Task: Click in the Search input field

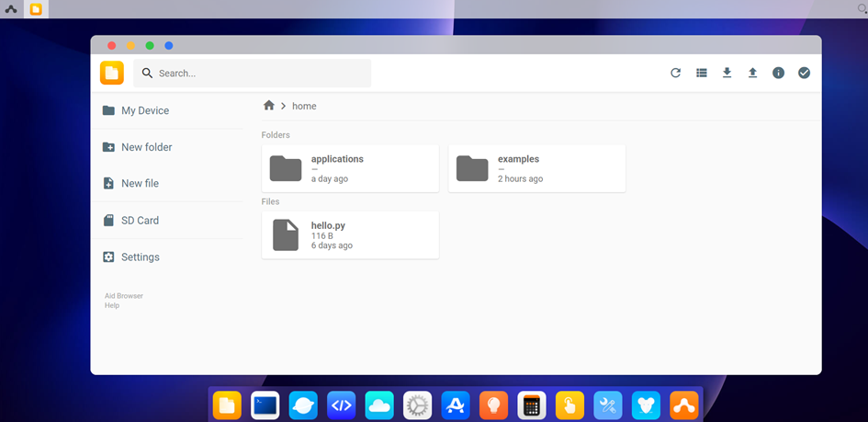Action: point(252,74)
